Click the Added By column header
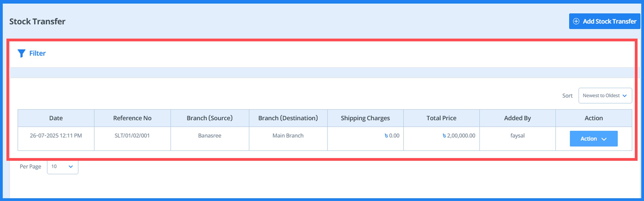 pyautogui.click(x=517, y=118)
